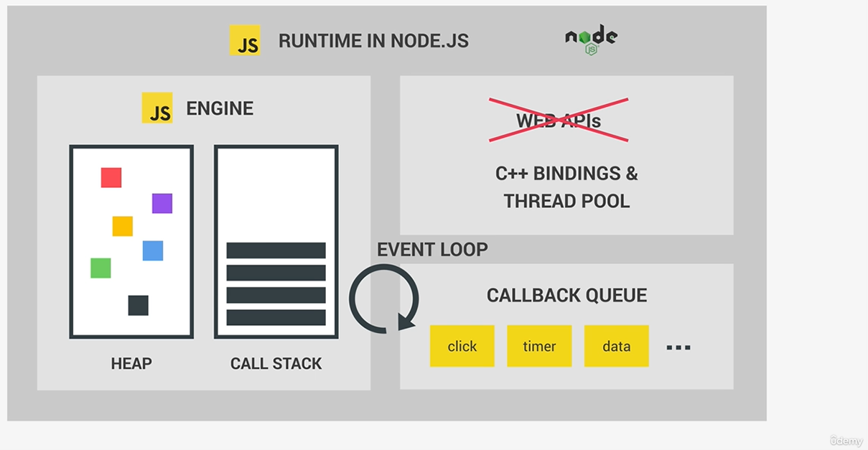
Task: Click the udemy watermark at bottom right
Action: point(845,439)
